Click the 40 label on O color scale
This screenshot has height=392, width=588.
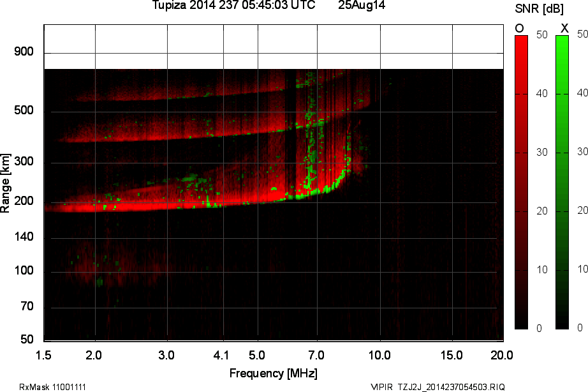(x=542, y=93)
